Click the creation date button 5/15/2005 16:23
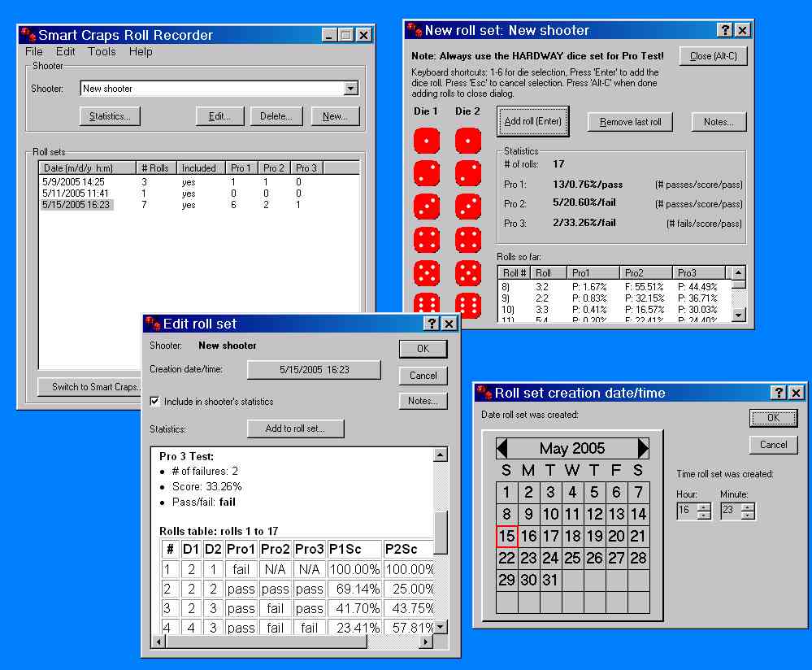This screenshot has height=670, width=812. tap(315, 369)
